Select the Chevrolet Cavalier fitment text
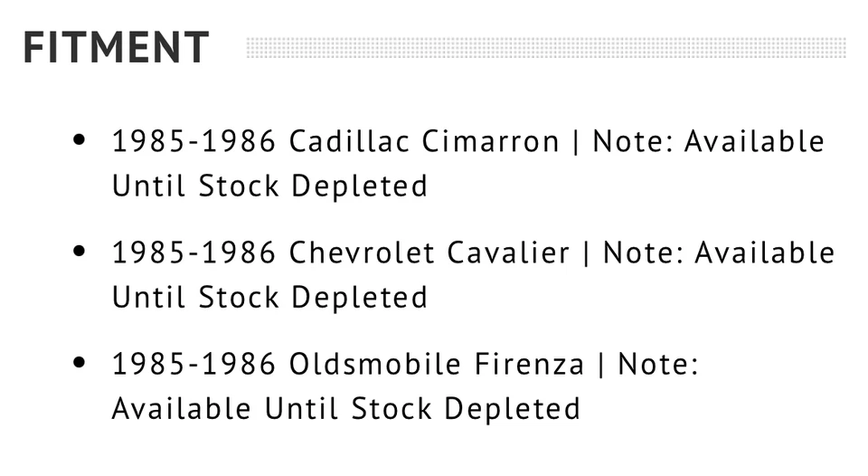This screenshot has height=476, width=868. tap(429, 253)
